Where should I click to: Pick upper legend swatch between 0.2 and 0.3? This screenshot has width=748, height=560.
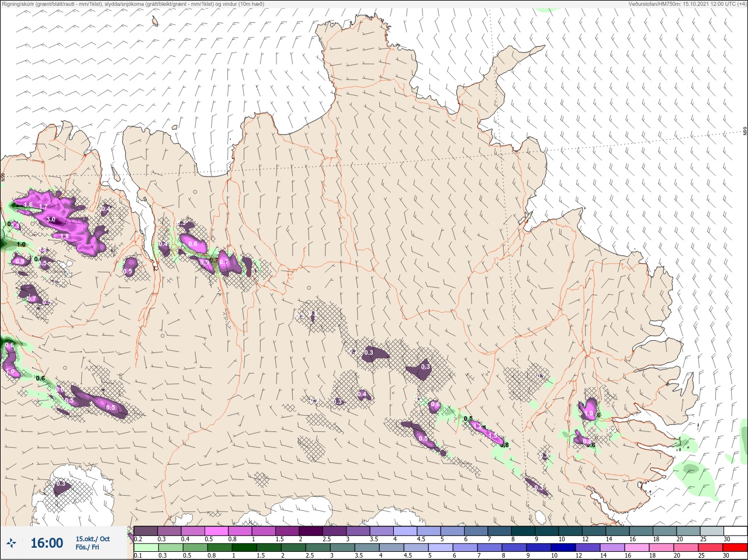click(x=146, y=531)
